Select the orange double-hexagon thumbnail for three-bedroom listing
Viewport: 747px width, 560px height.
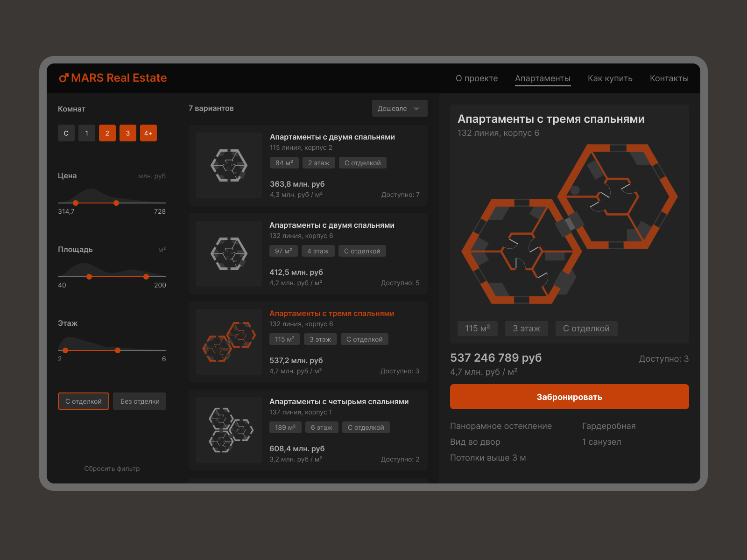click(228, 342)
